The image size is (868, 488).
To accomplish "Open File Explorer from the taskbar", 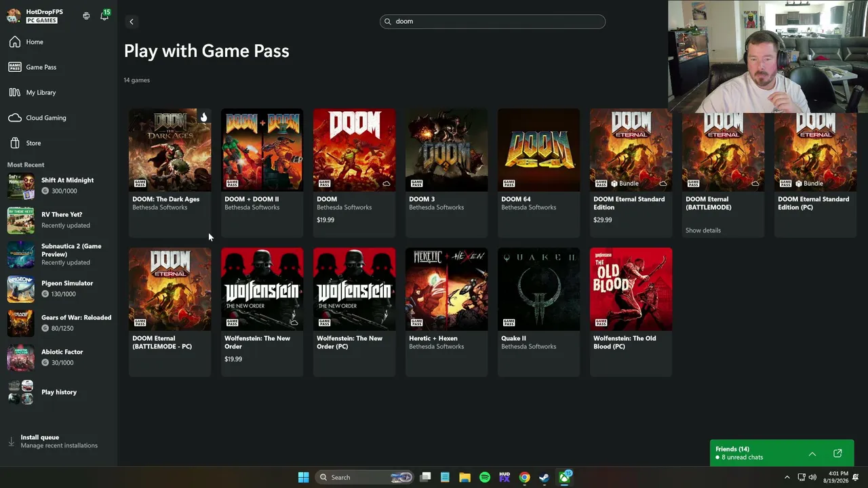I will click(465, 477).
